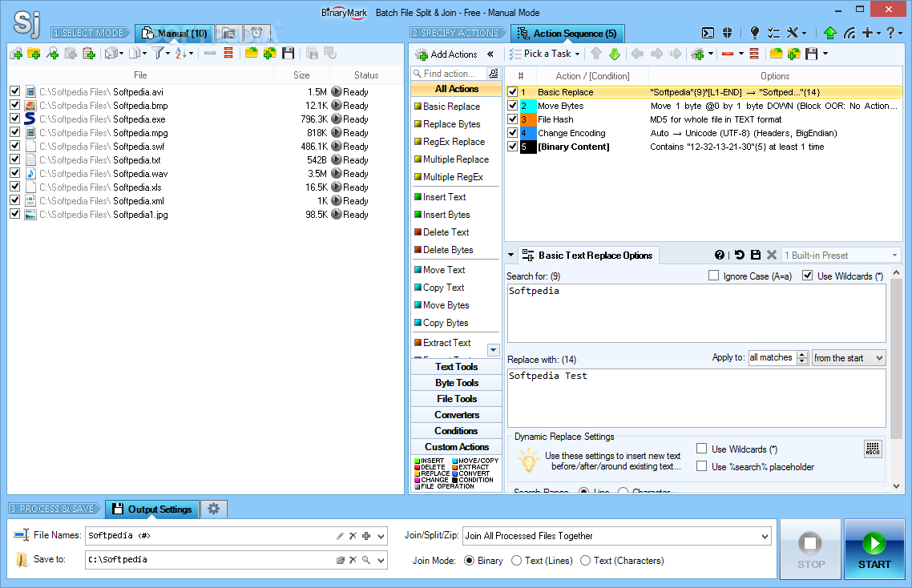The height and width of the screenshot is (588, 912).
Task: Click the Apply to matches stepper
Action: [x=803, y=357]
